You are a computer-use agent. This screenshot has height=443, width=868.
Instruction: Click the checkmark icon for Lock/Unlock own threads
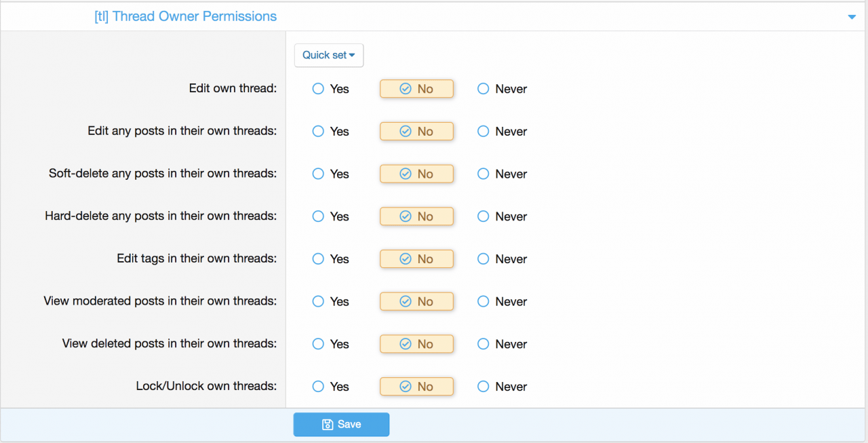[406, 387]
